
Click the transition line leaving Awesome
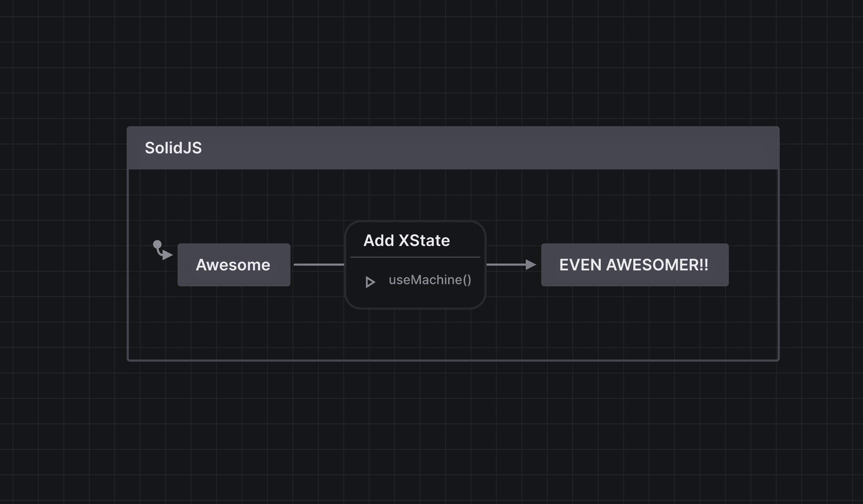[x=319, y=264]
